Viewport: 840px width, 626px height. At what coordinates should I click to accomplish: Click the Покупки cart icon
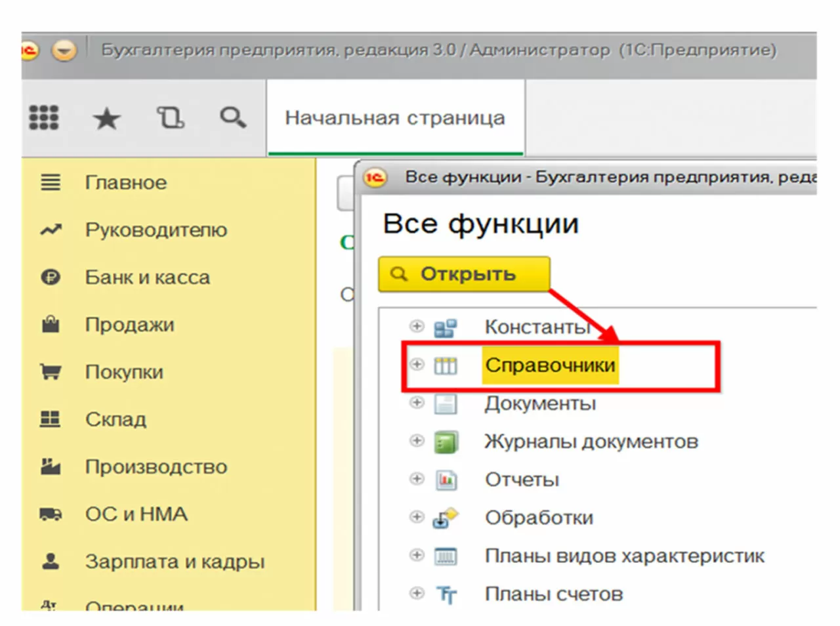click(x=51, y=372)
